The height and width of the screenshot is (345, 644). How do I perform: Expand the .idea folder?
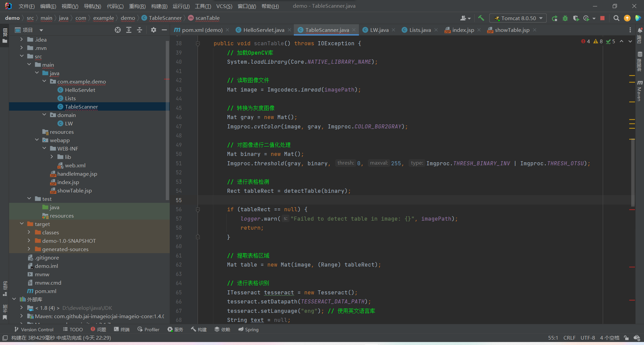[x=21, y=40]
